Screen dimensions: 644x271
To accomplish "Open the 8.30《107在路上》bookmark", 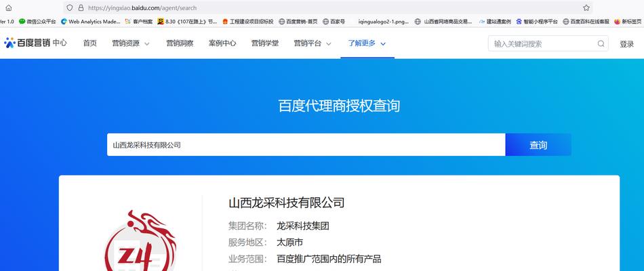I will 187,22.
